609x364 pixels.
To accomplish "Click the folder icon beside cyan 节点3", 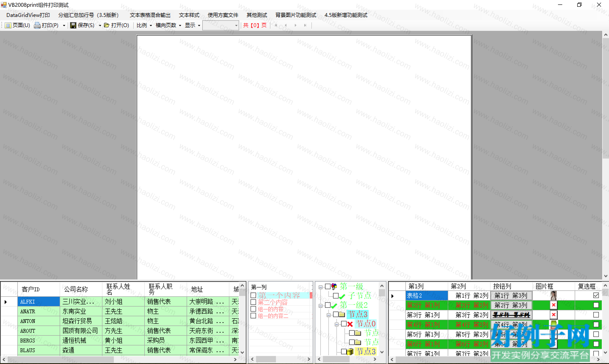I will [x=342, y=315].
